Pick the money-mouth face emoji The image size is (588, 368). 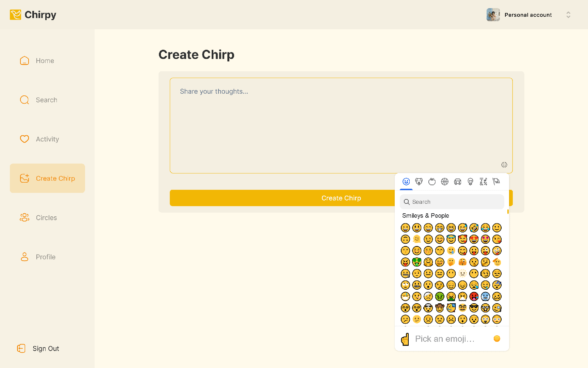(417, 262)
